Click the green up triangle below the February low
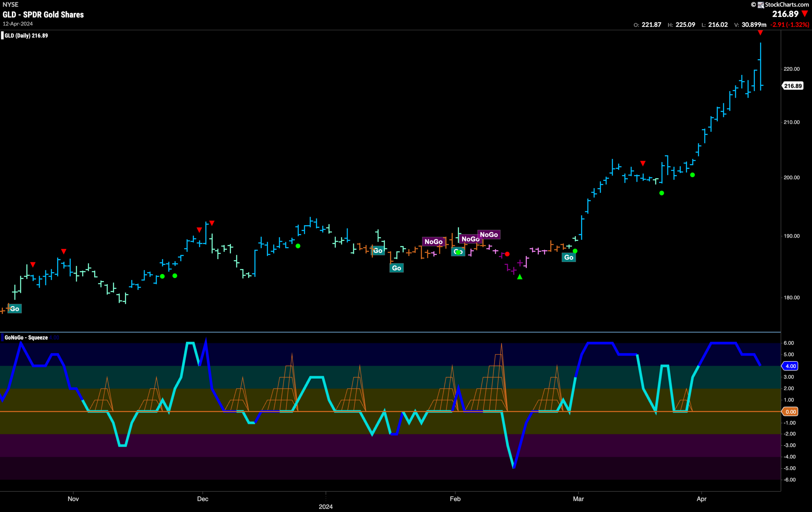This screenshot has height=512, width=812. coord(520,277)
